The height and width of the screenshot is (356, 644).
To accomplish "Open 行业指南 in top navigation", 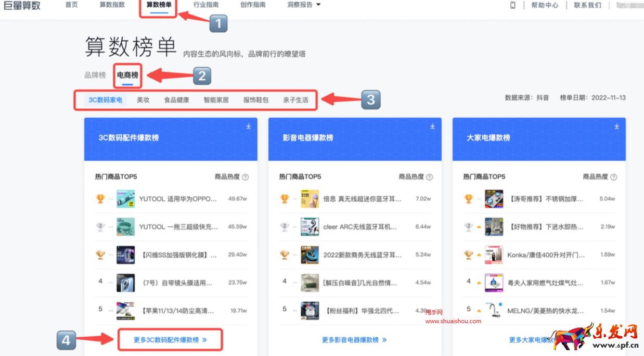I will [206, 5].
